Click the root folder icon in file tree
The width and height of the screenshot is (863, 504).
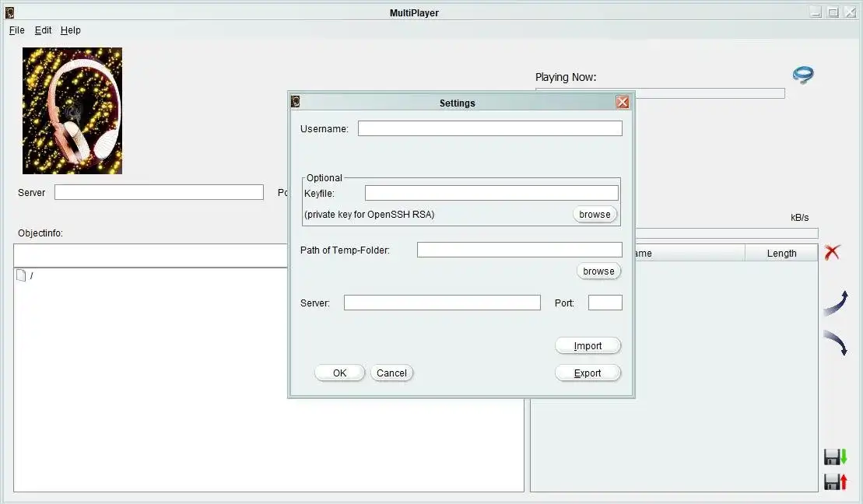click(x=21, y=275)
